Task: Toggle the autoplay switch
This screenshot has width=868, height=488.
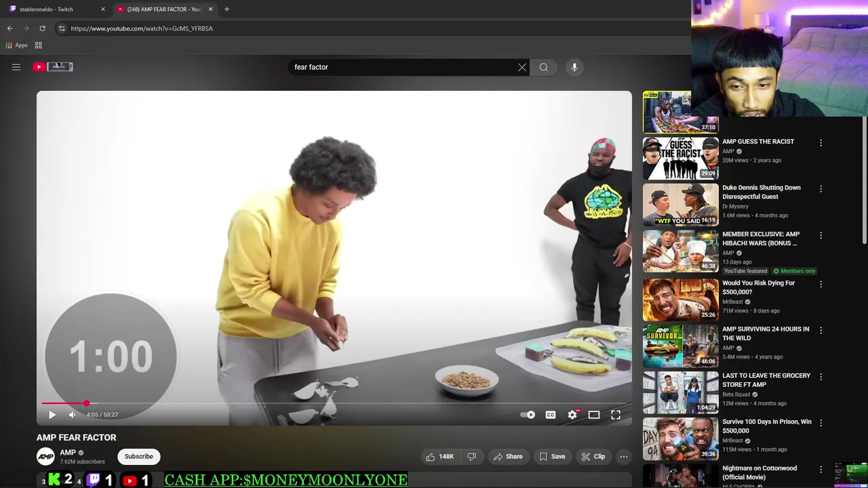Action: click(528, 415)
